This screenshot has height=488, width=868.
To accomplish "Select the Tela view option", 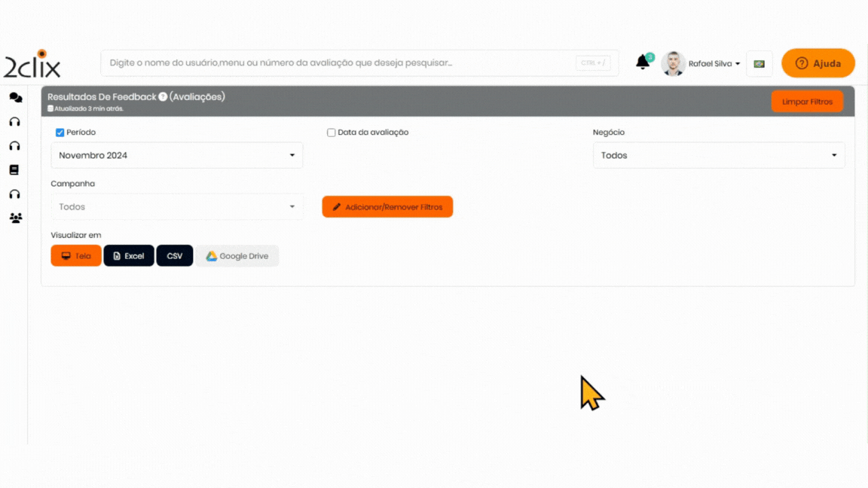I will [x=75, y=256].
